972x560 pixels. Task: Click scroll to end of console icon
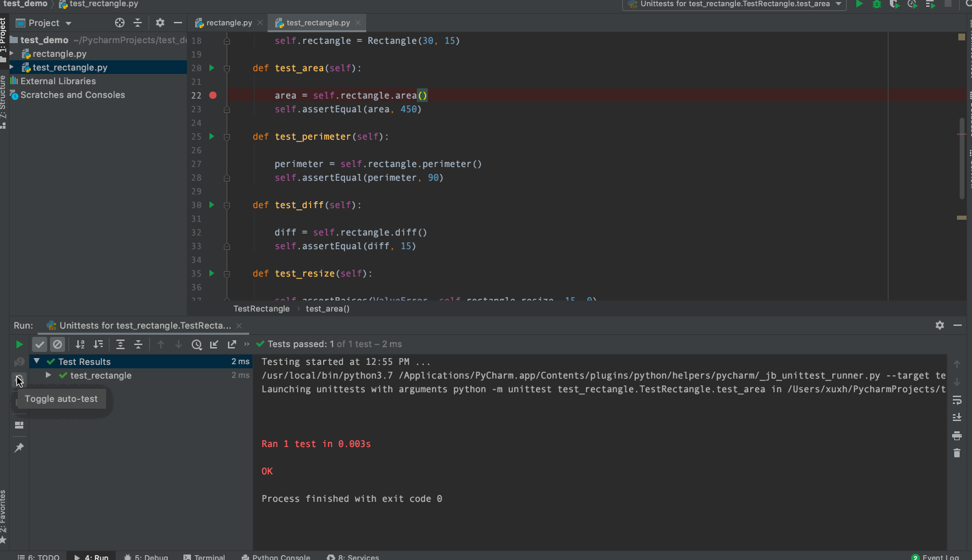pyautogui.click(x=957, y=418)
